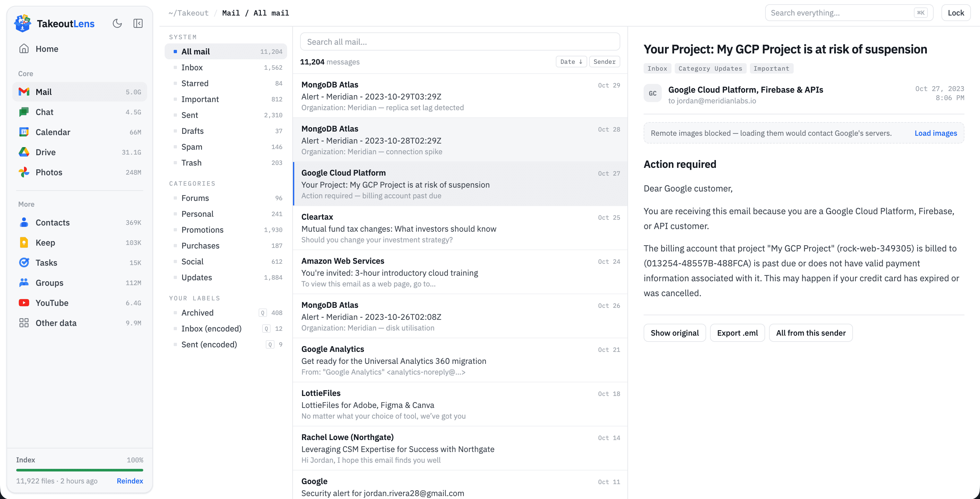Open the Drafts folder
The image size is (980, 499).
coord(226,131)
